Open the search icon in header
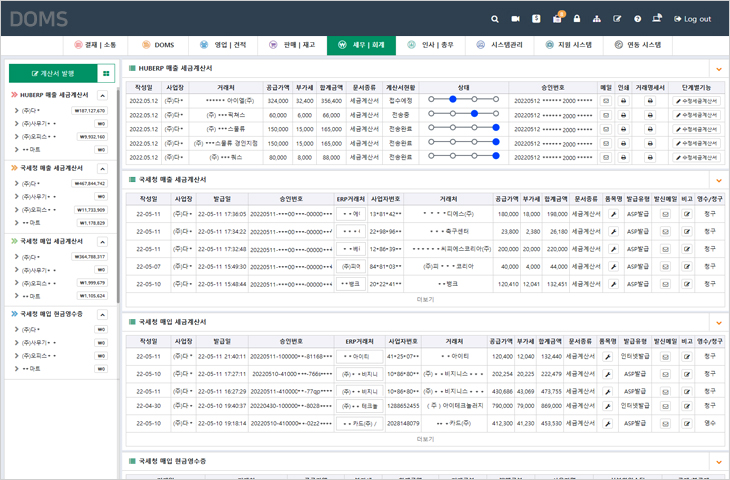This screenshot has width=730, height=480. pyautogui.click(x=495, y=19)
